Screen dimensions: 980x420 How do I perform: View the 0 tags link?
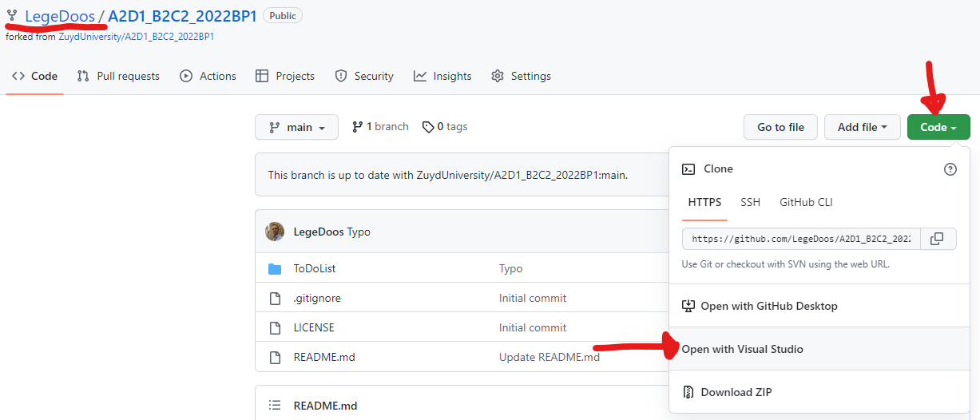click(x=445, y=126)
